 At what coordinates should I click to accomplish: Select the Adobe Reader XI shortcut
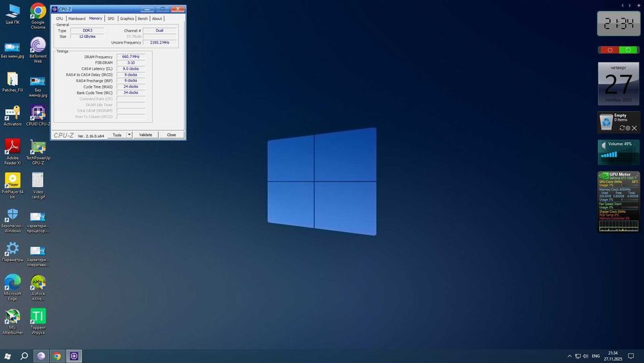pyautogui.click(x=12, y=152)
